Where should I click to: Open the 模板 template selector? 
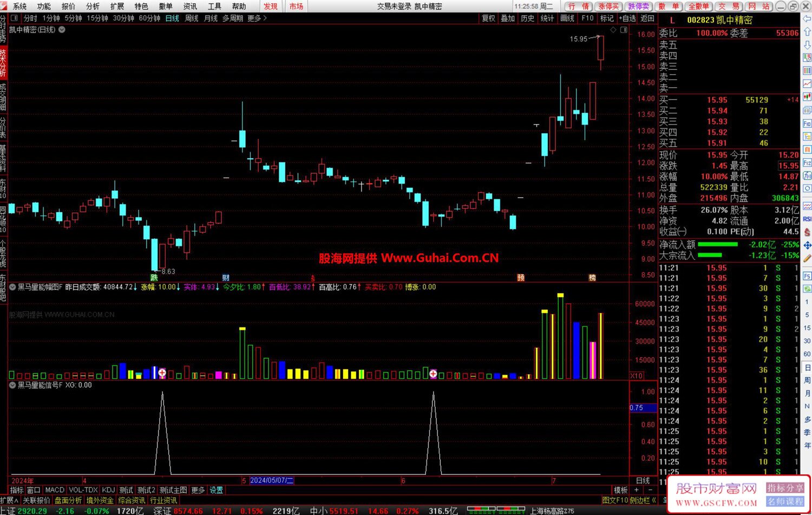coord(621,490)
